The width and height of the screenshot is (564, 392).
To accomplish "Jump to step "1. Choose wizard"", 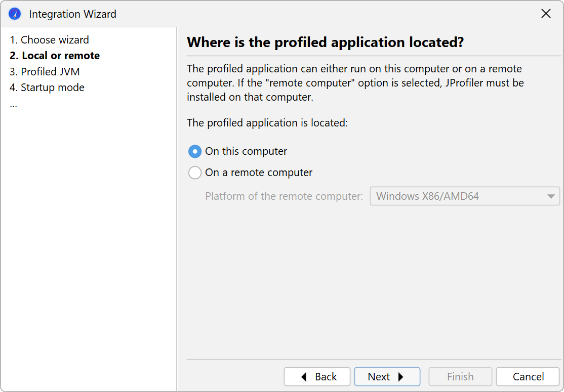I will [50, 40].
